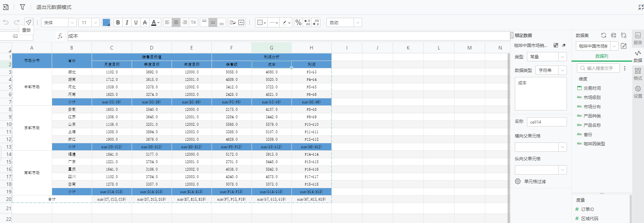Select the 产品种类 field
The image size is (644, 223).
click(x=589, y=116)
